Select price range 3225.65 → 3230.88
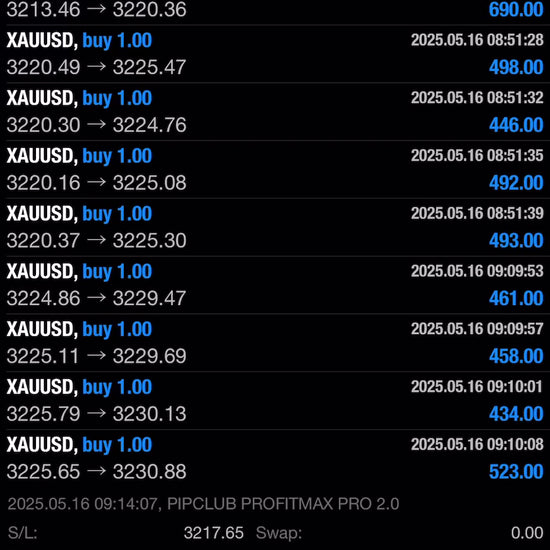This screenshot has height=550, width=550. point(96,472)
